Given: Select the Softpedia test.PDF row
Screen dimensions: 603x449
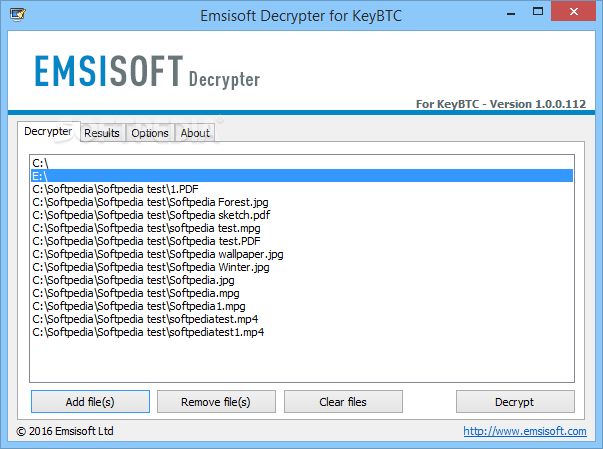Looking at the screenshot, I should pyautogui.click(x=302, y=241).
